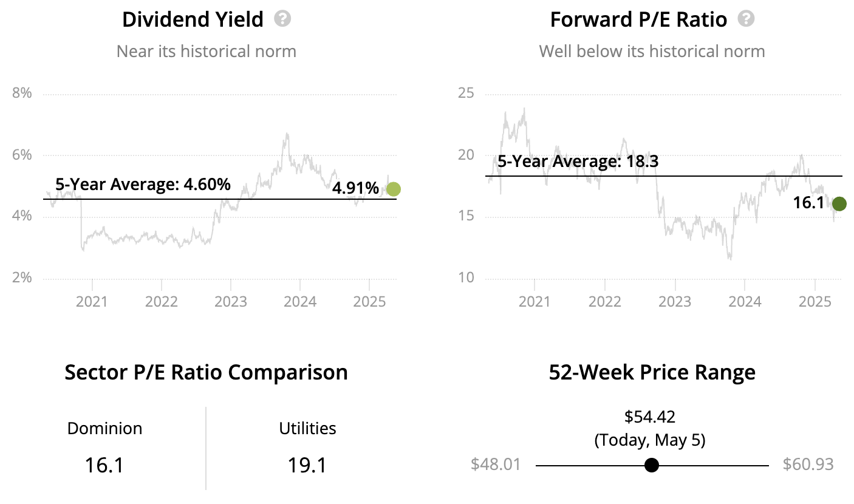Image resolution: width=854 pixels, height=504 pixels.
Task: Click the 'Well below its historical norm' subtitle
Action: (x=652, y=51)
